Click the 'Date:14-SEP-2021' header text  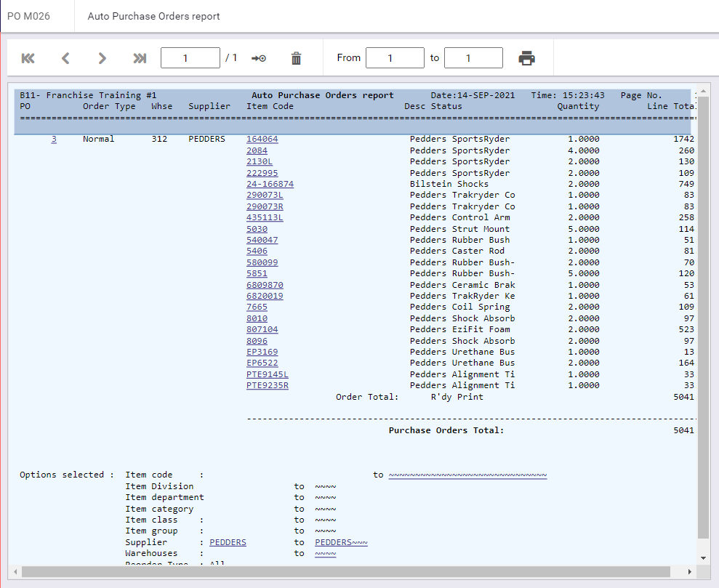473,95
